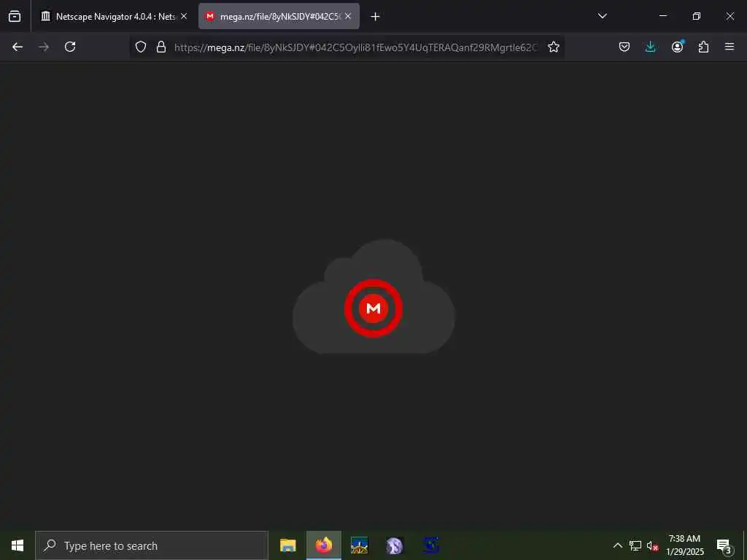
Task: Open Firefox application hamburger menu
Action: pyautogui.click(x=729, y=47)
